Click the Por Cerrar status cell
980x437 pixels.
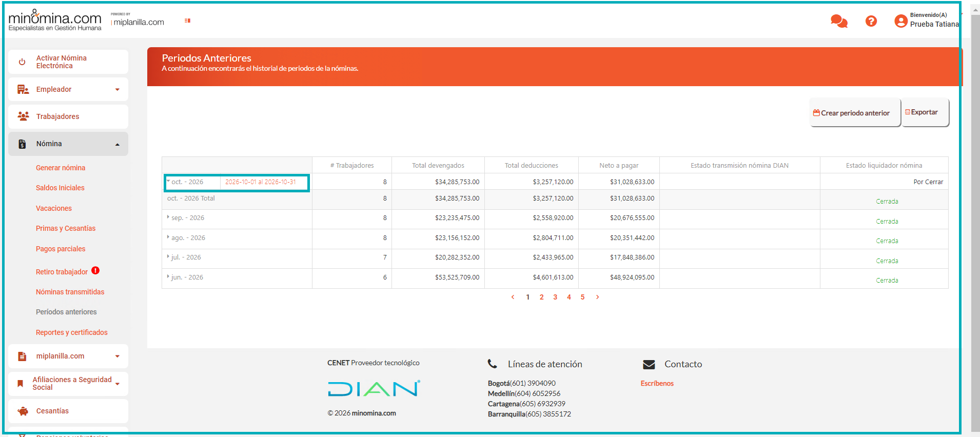pyautogui.click(x=884, y=182)
